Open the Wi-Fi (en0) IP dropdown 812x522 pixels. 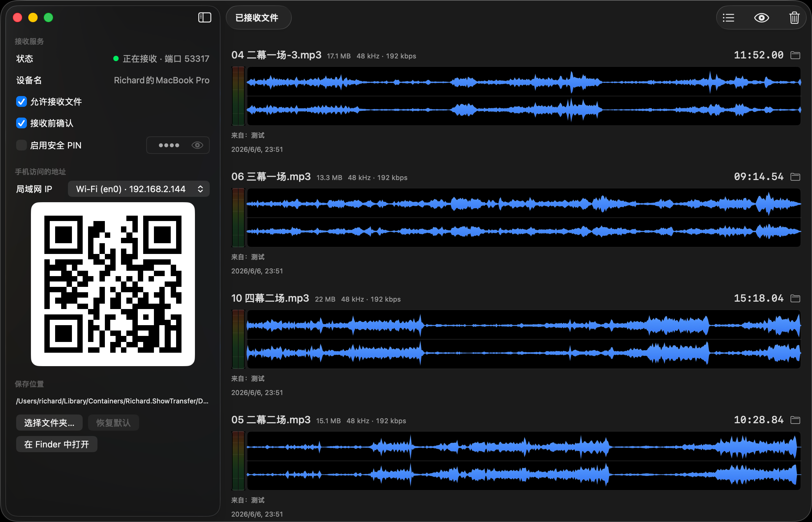coord(139,189)
